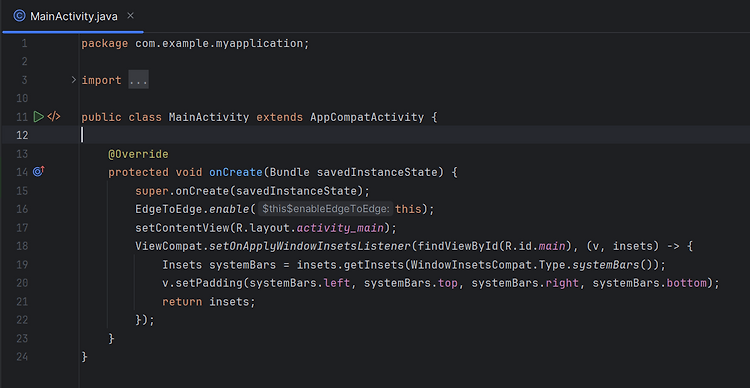
Task: Click WindowInsetsCompat class reference
Action: (x=471, y=265)
